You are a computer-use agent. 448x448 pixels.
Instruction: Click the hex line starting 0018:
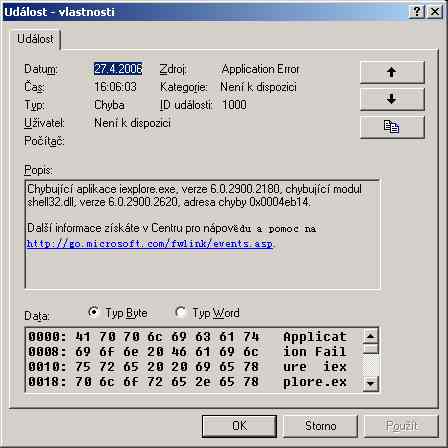pyautogui.click(x=187, y=382)
